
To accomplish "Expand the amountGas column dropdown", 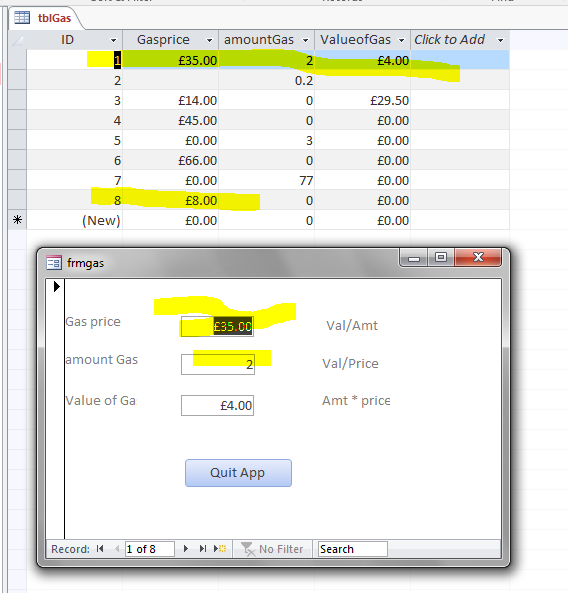I will coord(305,40).
